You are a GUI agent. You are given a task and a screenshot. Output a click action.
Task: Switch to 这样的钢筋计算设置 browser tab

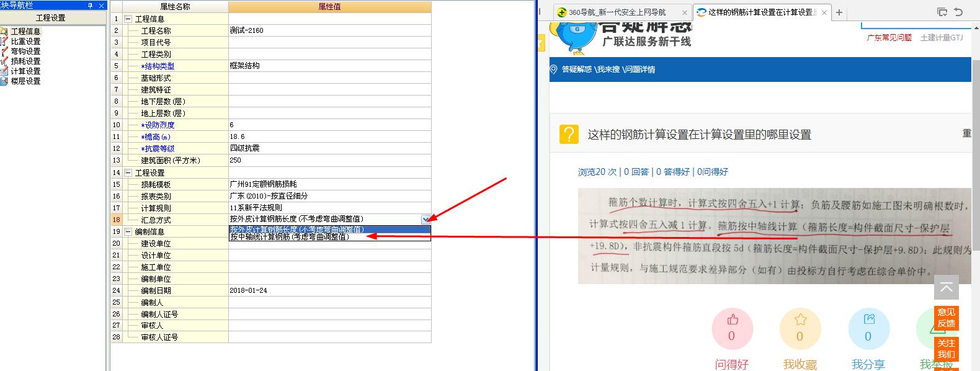760,12
